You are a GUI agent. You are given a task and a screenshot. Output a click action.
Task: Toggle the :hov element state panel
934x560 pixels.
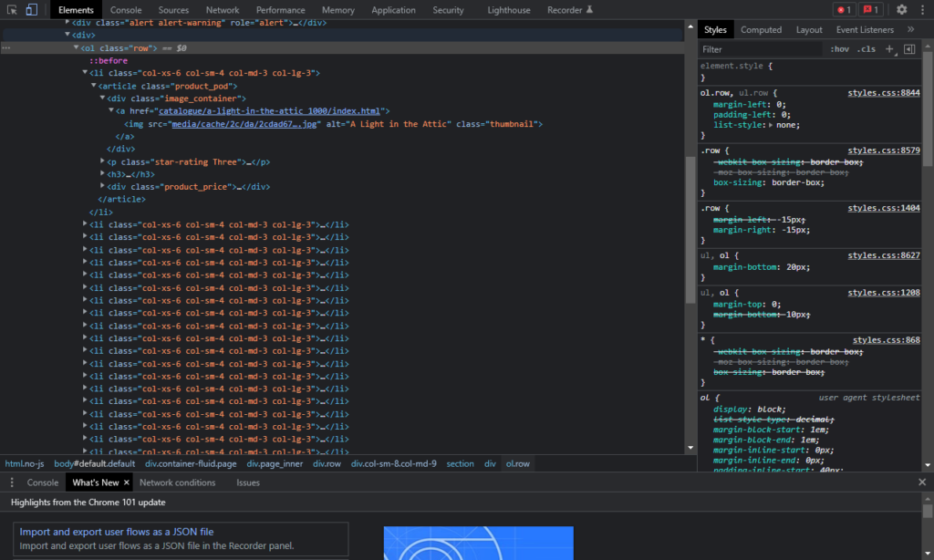(x=839, y=49)
